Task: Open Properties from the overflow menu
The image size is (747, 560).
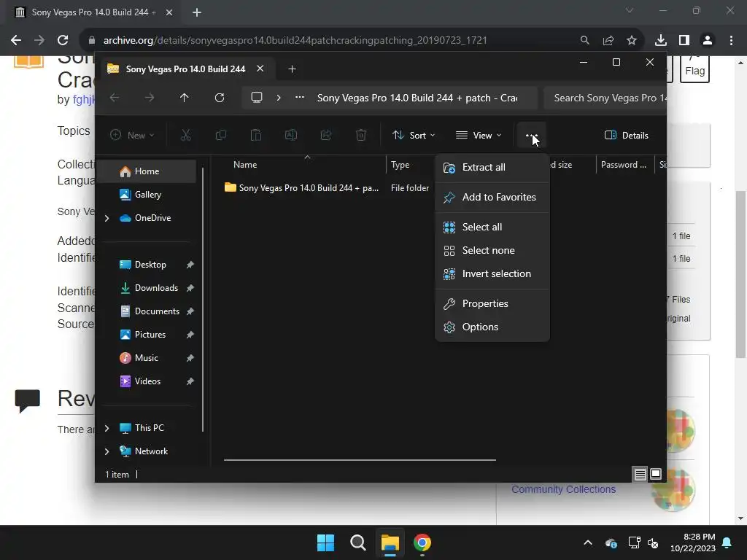Action: [x=492, y=304]
